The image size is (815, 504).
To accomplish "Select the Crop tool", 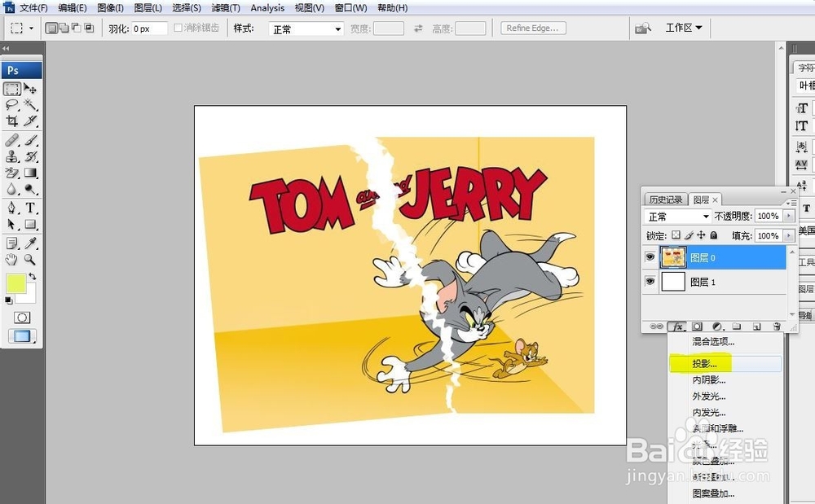I will (12, 121).
